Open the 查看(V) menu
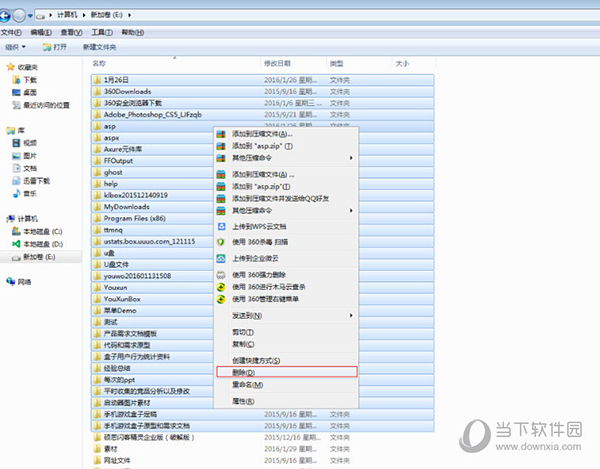 [72, 33]
